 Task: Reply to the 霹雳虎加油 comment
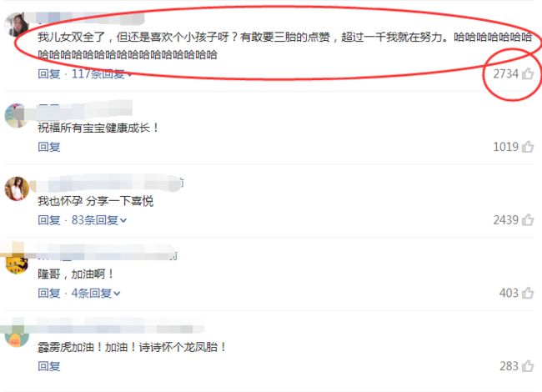pyautogui.click(x=49, y=366)
